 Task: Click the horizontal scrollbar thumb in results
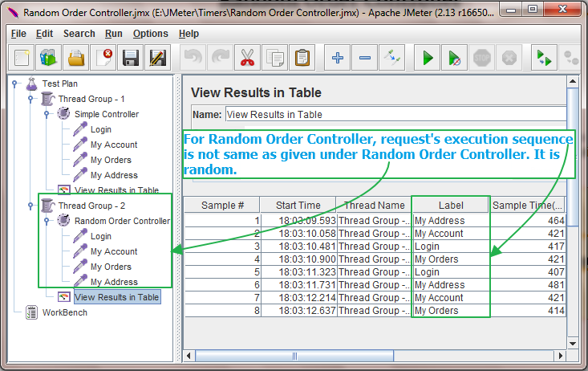click(x=294, y=356)
